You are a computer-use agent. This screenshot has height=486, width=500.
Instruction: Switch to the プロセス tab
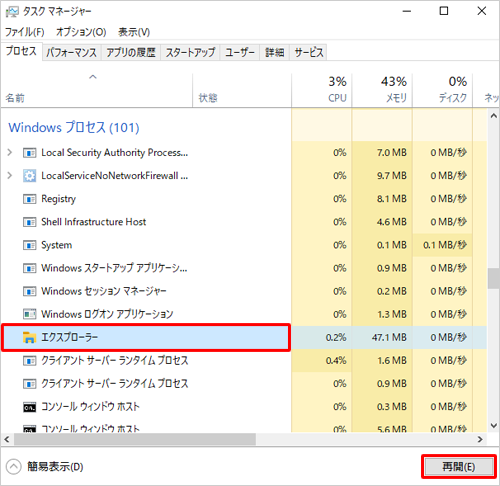[21, 51]
